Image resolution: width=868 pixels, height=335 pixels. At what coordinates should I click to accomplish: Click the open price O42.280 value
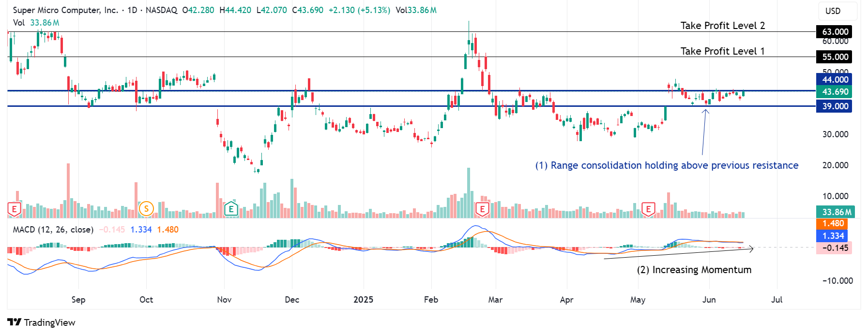(x=198, y=10)
